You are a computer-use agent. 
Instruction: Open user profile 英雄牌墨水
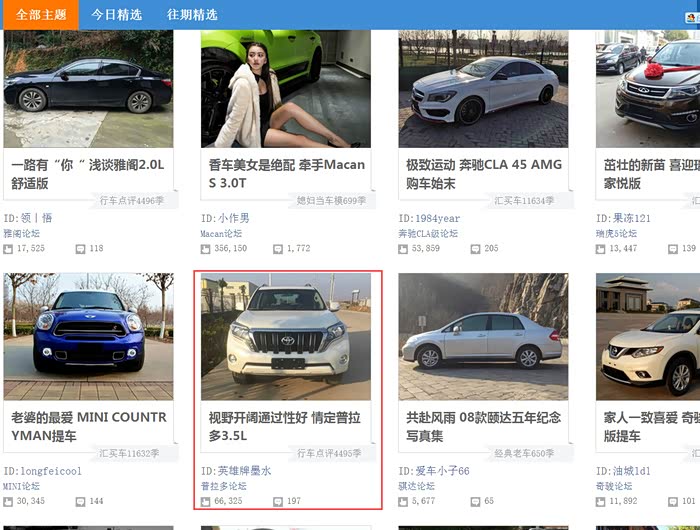(245, 471)
